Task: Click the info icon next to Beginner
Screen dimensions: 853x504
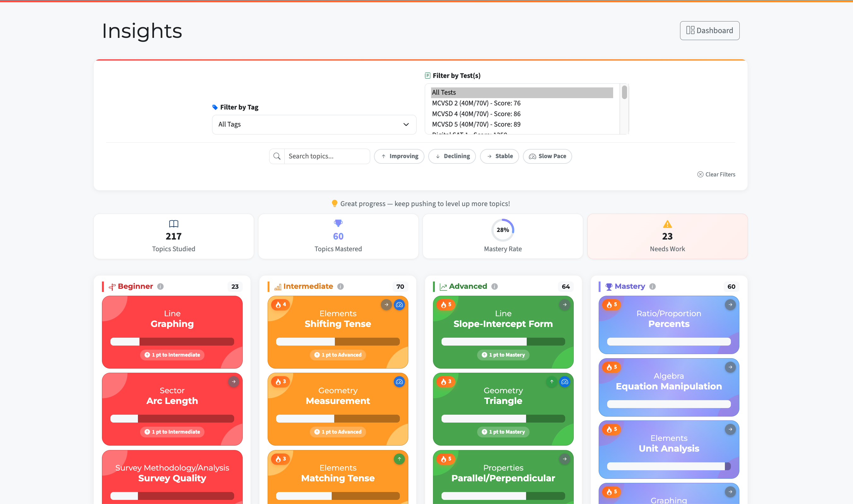Action: pyautogui.click(x=160, y=287)
